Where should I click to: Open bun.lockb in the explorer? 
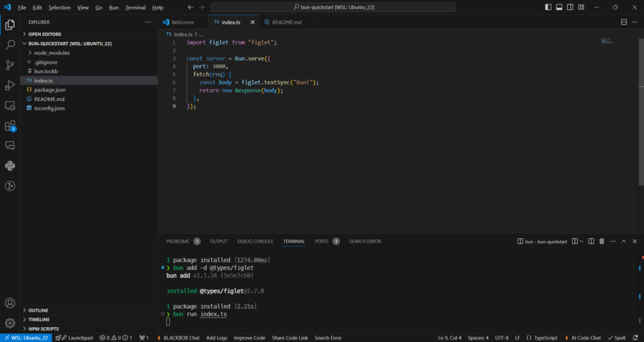tap(89, 72)
